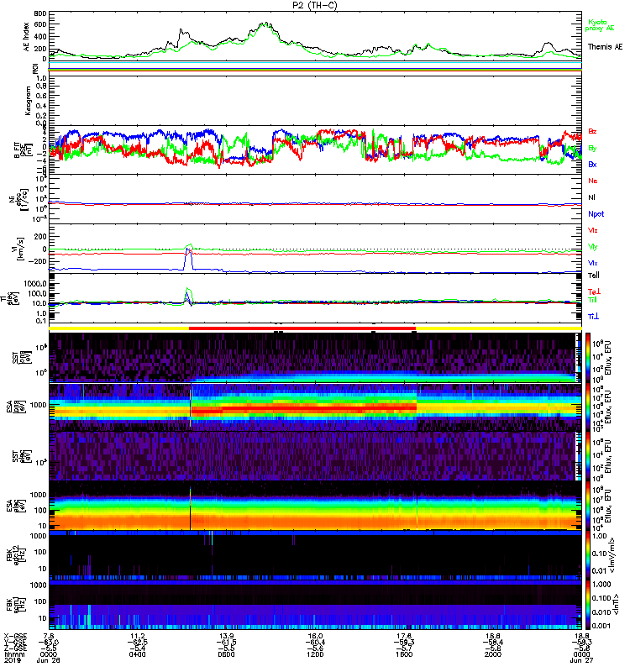Image resolution: width=630 pixels, height=672 pixels.
Task: Click the Jun 26 date label
Action: [49, 660]
